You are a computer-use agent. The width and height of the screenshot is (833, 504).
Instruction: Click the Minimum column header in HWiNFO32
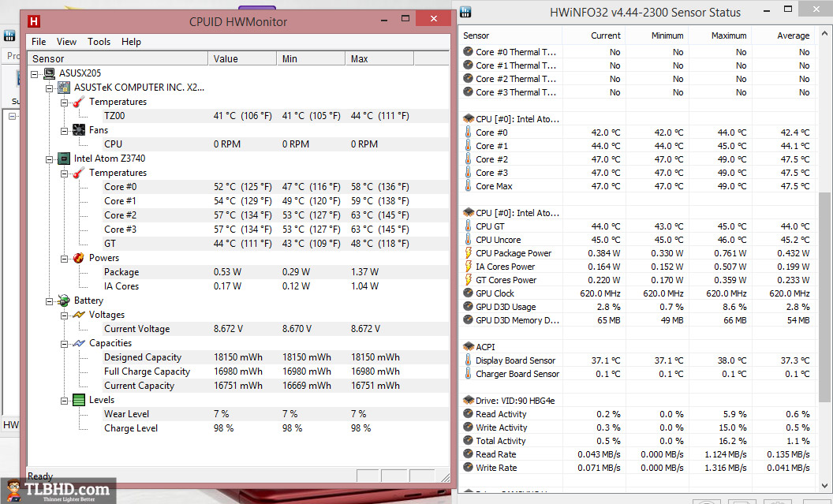click(x=656, y=35)
